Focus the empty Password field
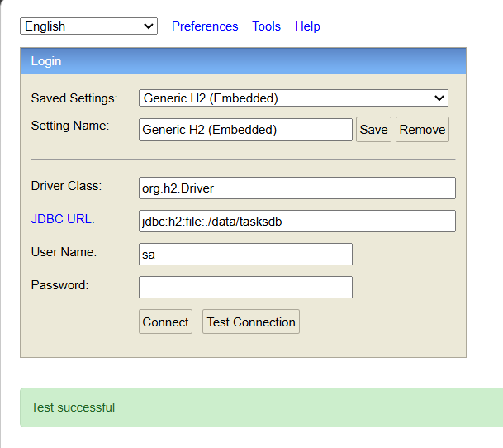 (x=245, y=287)
